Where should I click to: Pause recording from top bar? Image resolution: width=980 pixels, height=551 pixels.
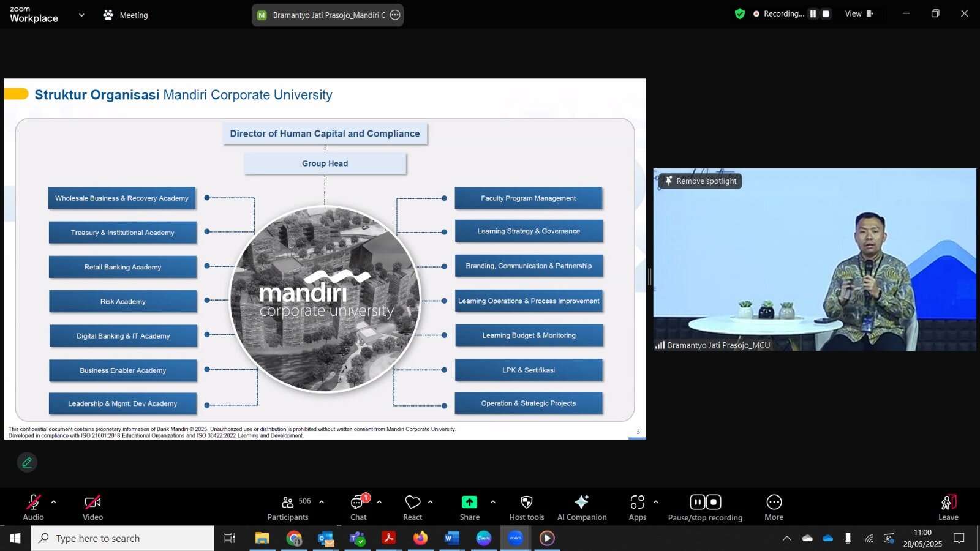point(813,13)
